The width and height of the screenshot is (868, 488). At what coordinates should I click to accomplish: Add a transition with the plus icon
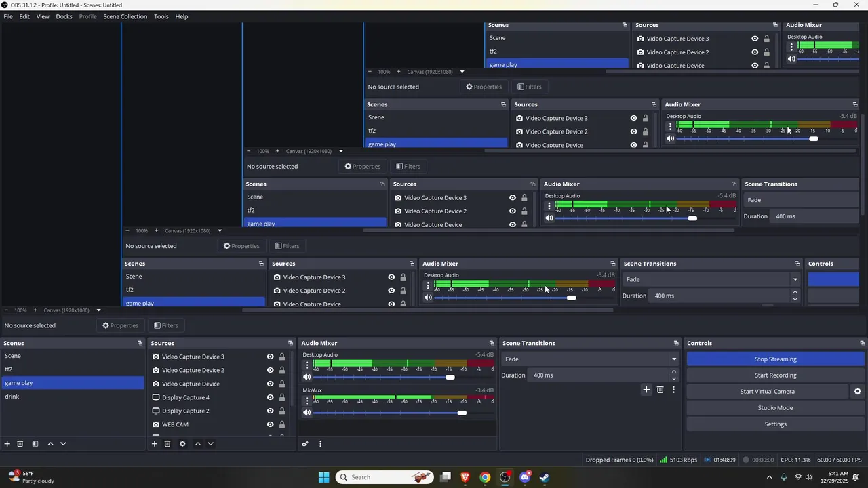(646, 390)
